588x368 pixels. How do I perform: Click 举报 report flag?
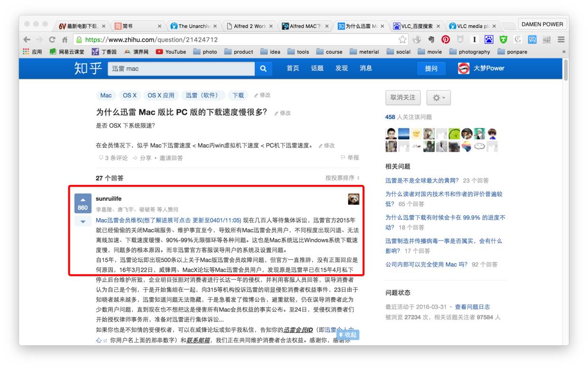click(x=350, y=157)
